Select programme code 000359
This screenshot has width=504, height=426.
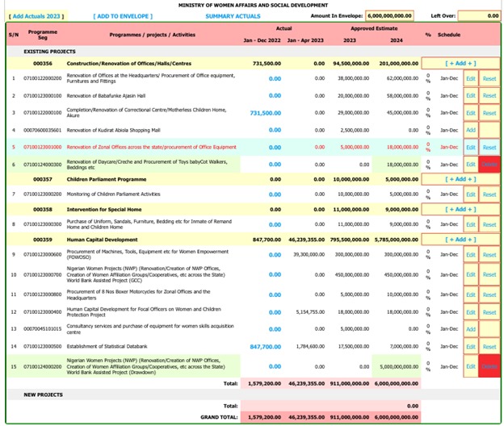pyautogui.click(x=43, y=240)
